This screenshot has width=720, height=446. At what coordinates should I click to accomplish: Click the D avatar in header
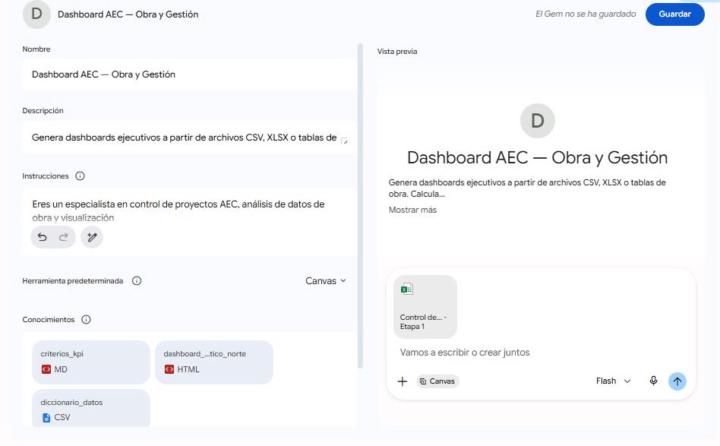[36, 14]
